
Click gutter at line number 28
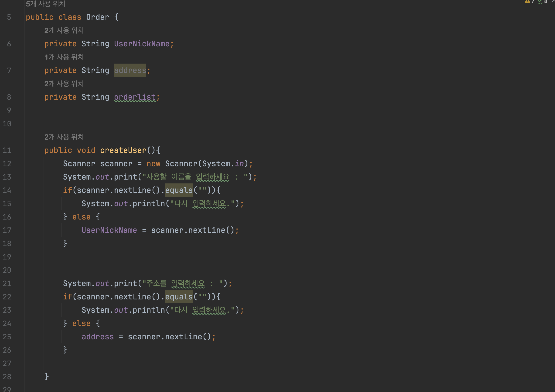[7, 377]
